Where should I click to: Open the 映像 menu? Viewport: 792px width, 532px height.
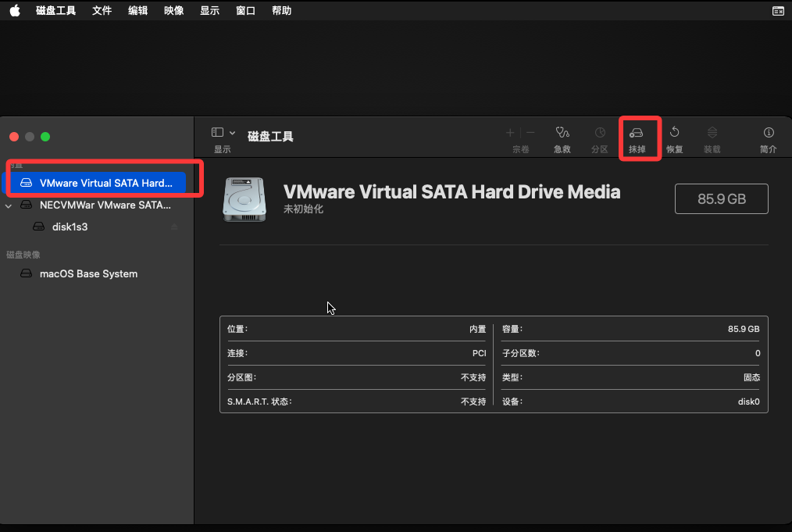(173, 11)
